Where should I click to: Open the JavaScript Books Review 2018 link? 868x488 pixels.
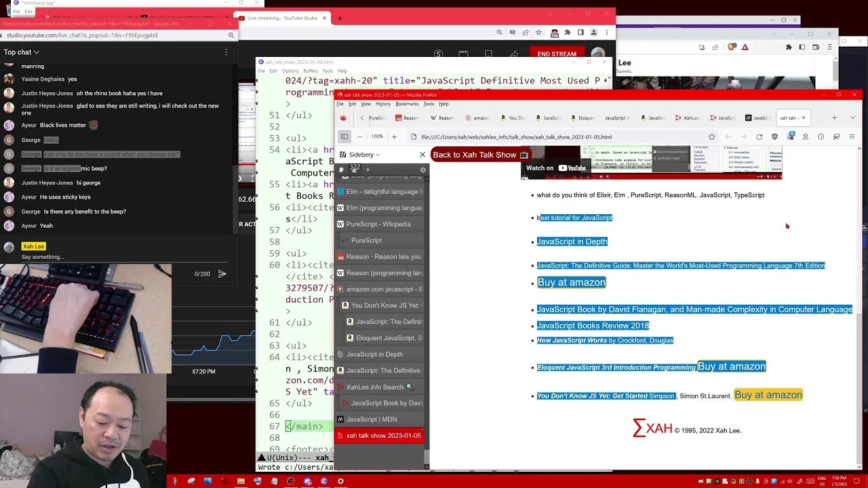coord(593,325)
